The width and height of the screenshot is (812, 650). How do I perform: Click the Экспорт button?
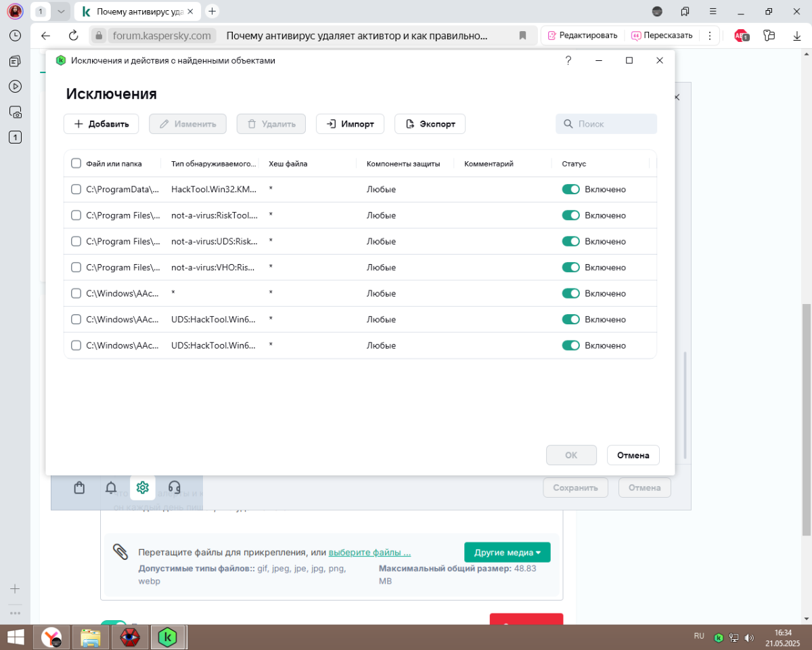(430, 124)
